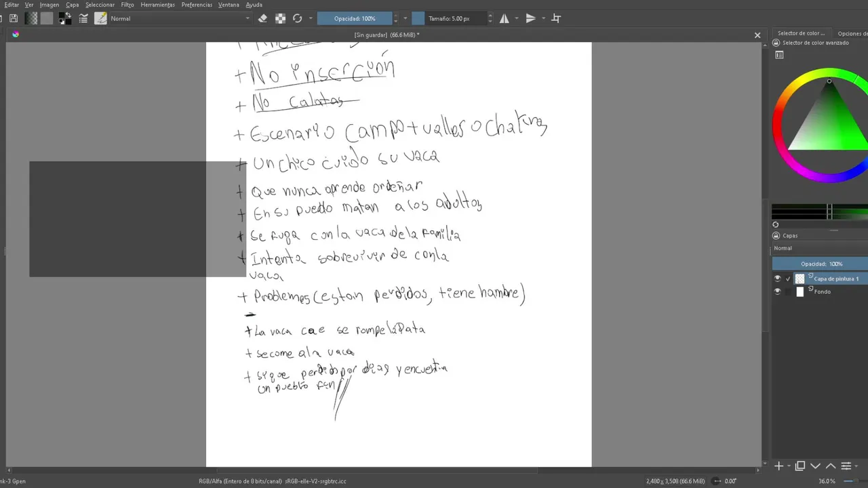Toggle vertical mirror tool
This screenshot has width=868, height=488.
point(530,18)
